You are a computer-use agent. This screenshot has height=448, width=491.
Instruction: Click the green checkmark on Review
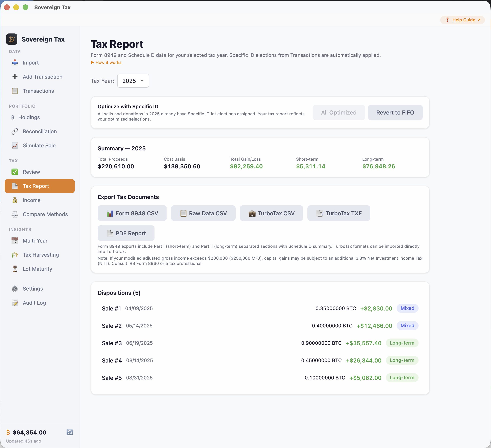point(15,172)
